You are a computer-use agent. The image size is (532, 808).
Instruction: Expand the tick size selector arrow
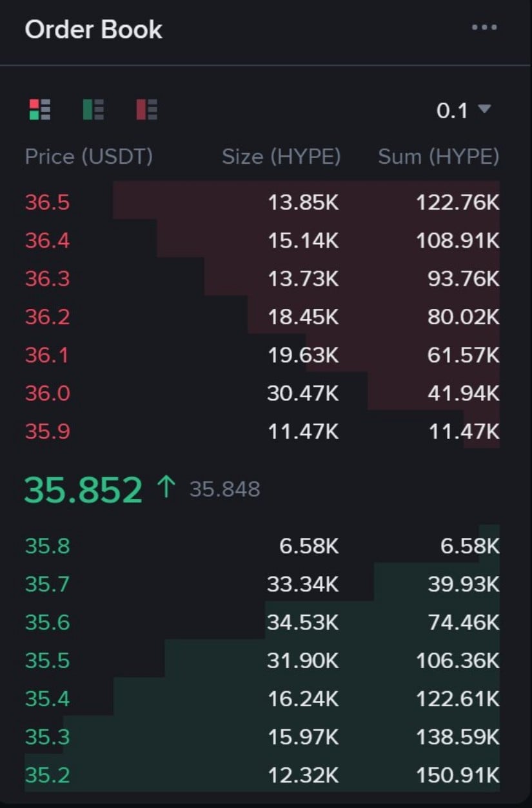click(x=484, y=110)
